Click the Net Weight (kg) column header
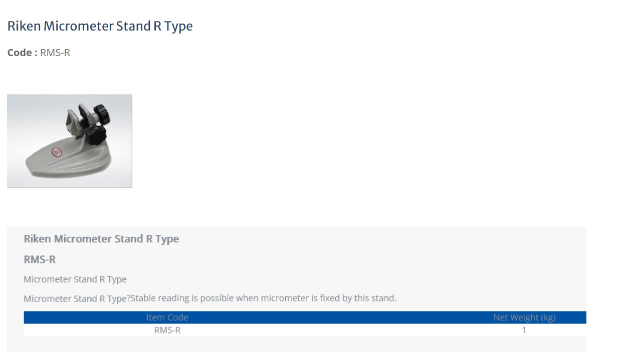The height and width of the screenshot is (364, 623). (x=524, y=317)
